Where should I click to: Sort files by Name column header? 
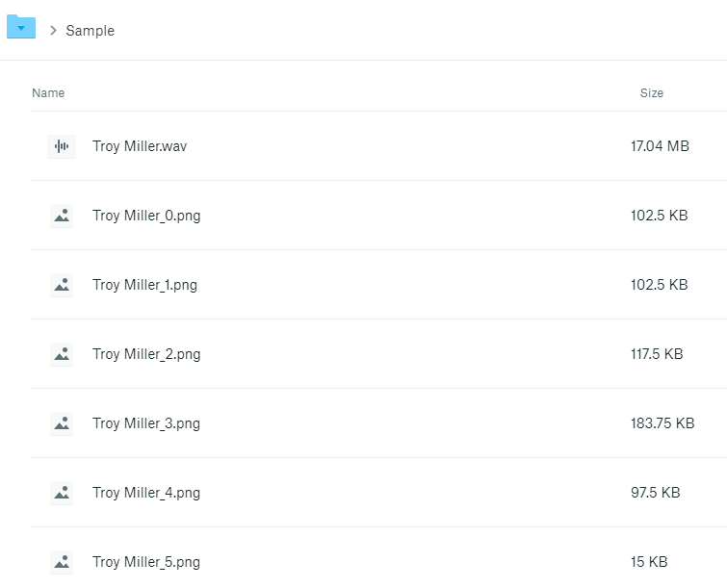[48, 93]
